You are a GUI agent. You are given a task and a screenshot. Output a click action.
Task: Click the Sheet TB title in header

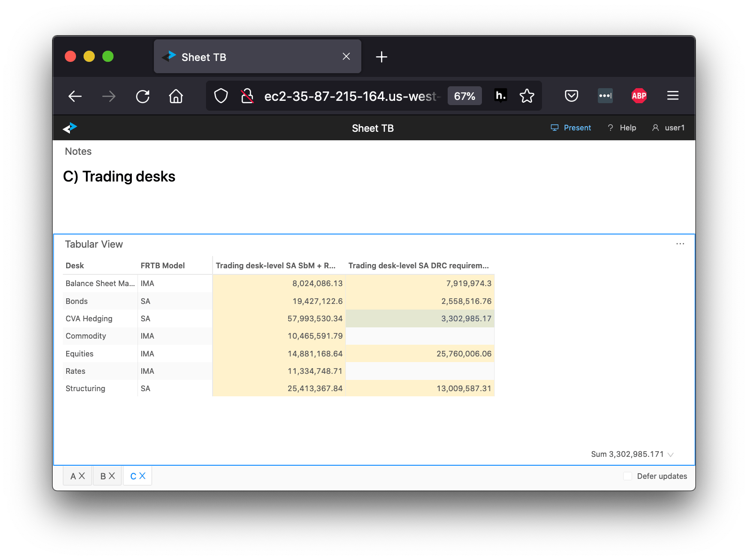coord(373,128)
